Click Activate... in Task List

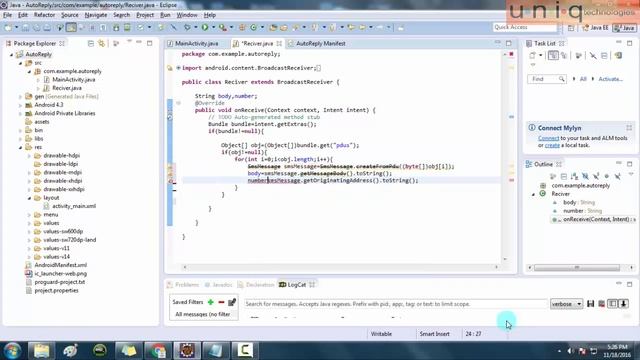click(610, 79)
